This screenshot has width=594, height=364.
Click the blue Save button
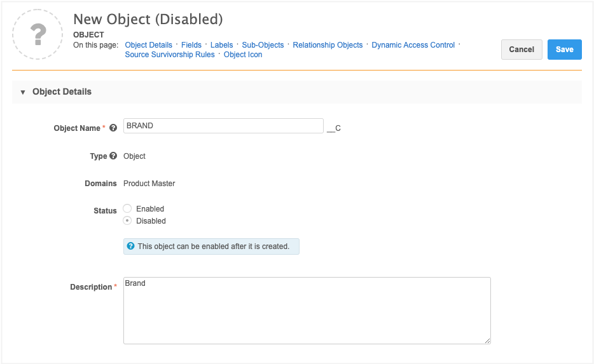[x=564, y=50]
